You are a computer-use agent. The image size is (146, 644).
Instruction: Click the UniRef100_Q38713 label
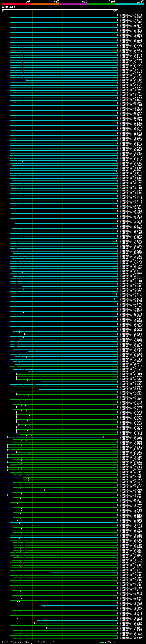[x=131, y=615]
